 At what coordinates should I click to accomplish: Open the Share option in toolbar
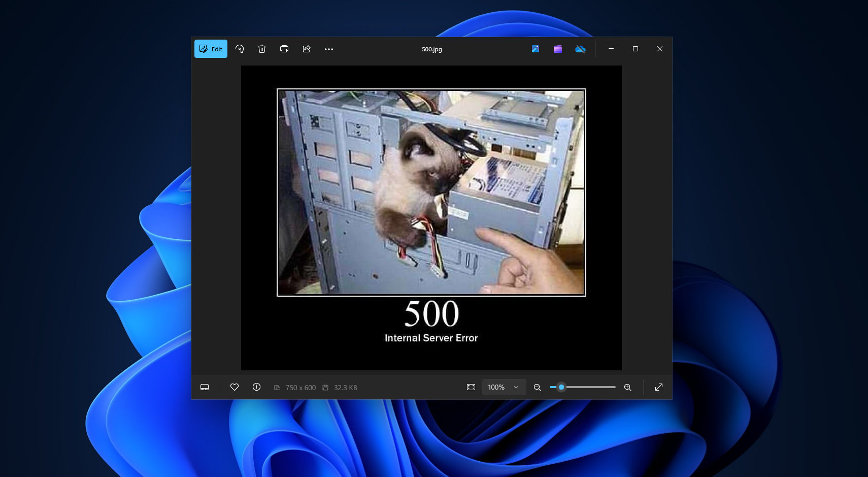tap(307, 49)
